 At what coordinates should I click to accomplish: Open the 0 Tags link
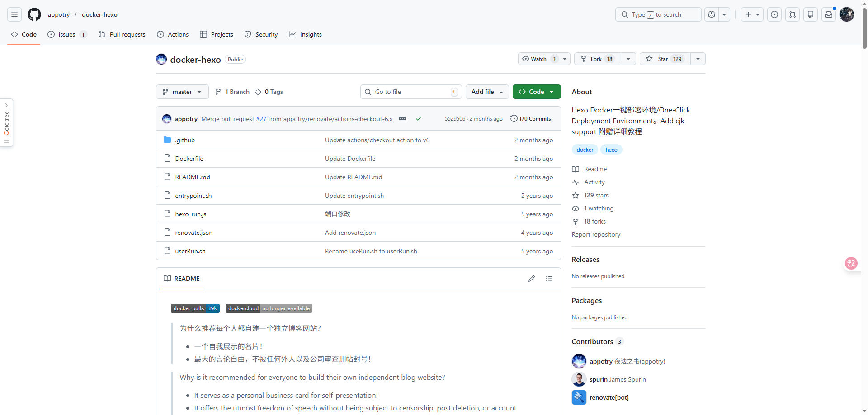(x=269, y=92)
